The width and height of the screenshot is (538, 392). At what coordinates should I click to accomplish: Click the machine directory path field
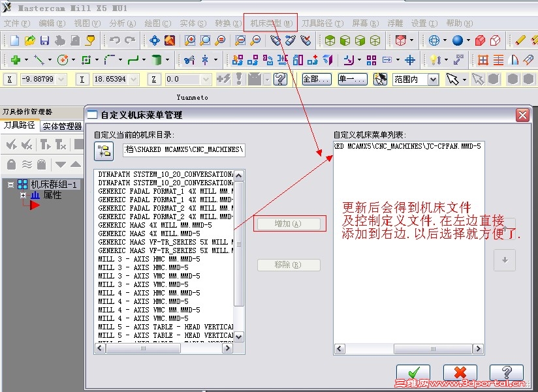coord(184,150)
